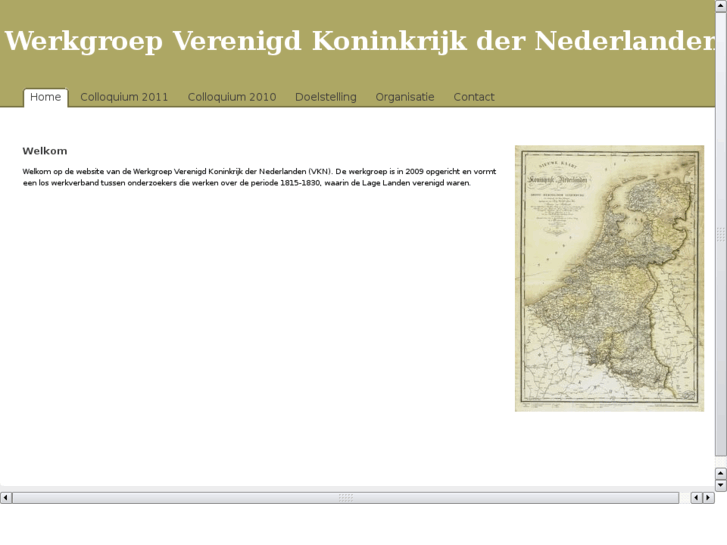
Task: Open the Colloquium 2010 tab
Action: click(x=232, y=97)
